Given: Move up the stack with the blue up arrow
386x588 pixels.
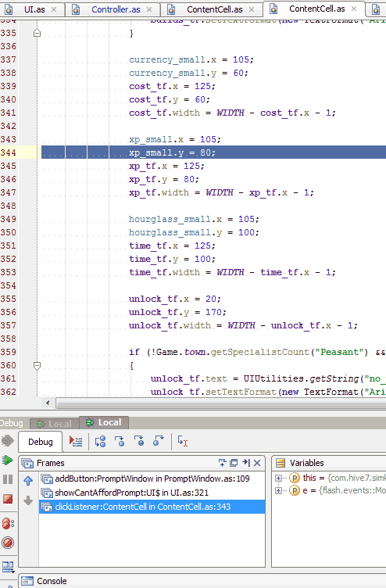Looking at the screenshot, I should 28,480.
